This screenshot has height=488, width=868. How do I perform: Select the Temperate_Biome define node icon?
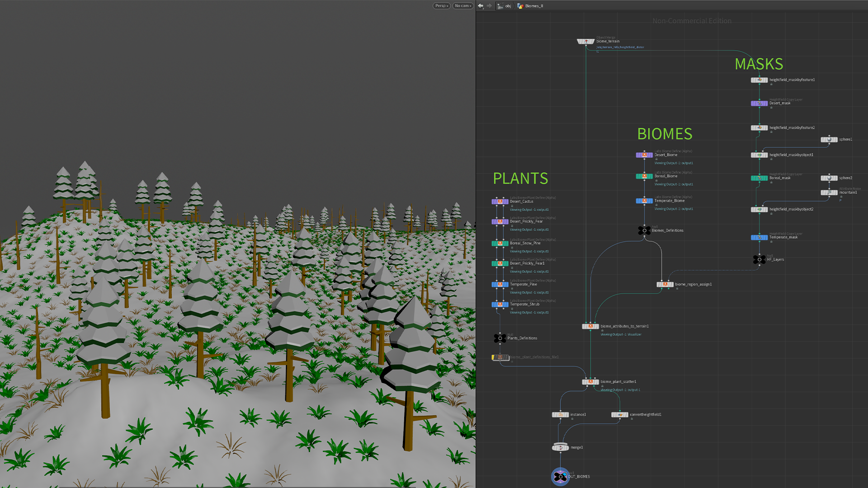point(644,201)
